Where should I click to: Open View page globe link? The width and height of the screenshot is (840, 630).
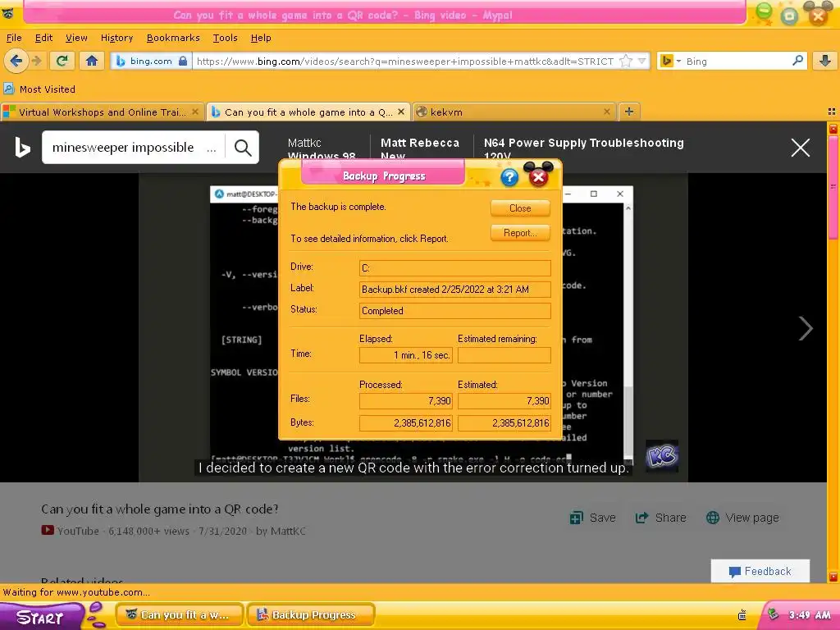(x=742, y=518)
